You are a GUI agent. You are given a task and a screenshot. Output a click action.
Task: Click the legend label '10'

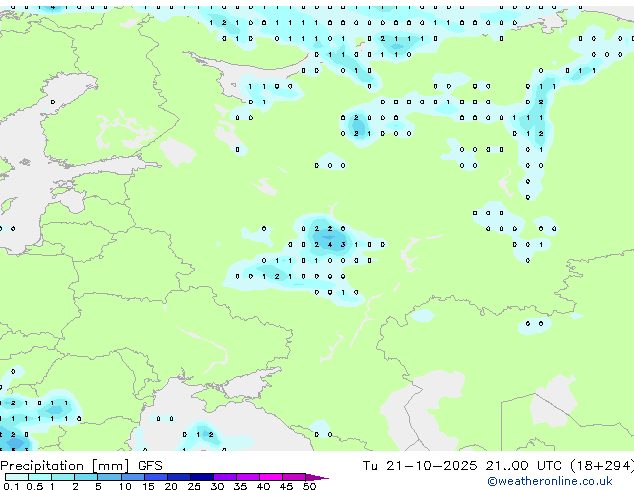pos(125,486)
